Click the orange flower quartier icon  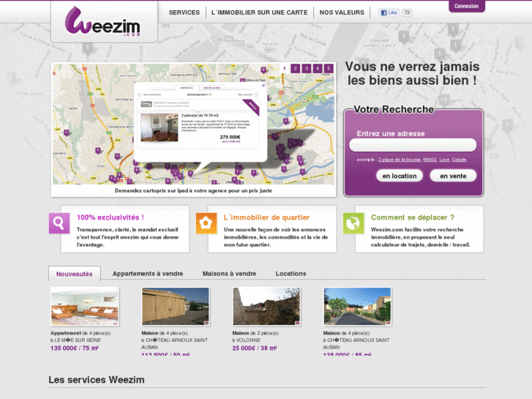pyautogui.click(x=206, y=223)
